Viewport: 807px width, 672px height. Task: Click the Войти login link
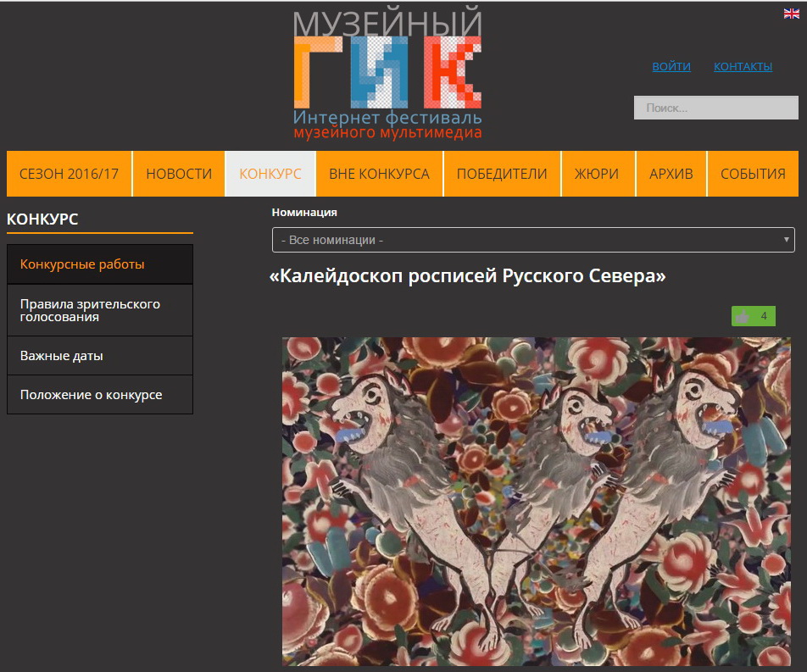(671, 66)
